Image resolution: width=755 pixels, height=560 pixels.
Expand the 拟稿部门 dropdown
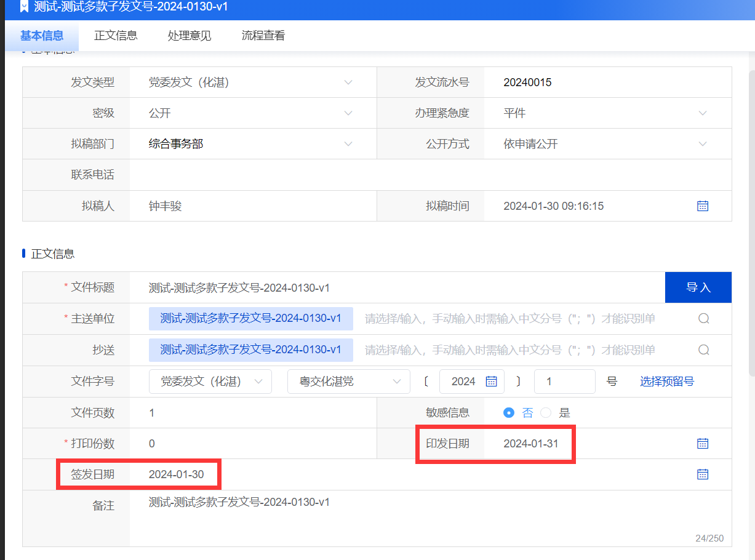(348, 144)
